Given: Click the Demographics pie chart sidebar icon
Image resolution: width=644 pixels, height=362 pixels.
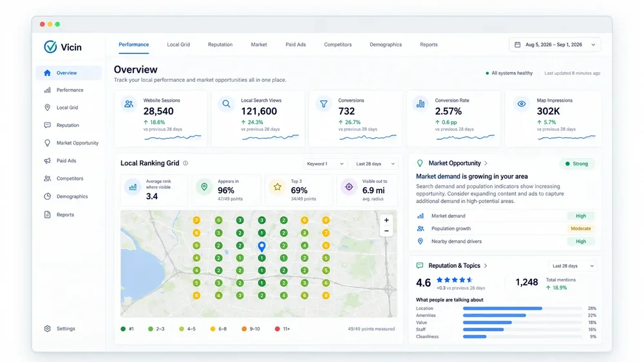Looking at the screenshot, I should click(47, 196).
